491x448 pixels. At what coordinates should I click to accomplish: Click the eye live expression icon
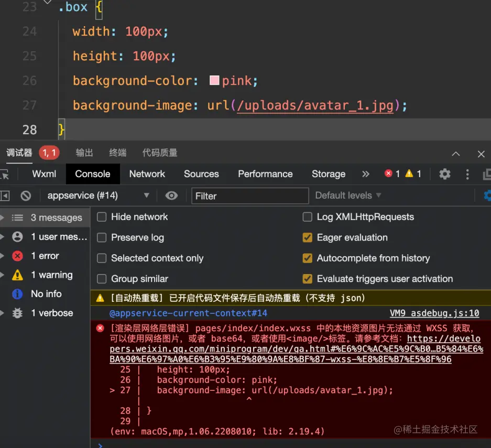(x=171, y=195)
